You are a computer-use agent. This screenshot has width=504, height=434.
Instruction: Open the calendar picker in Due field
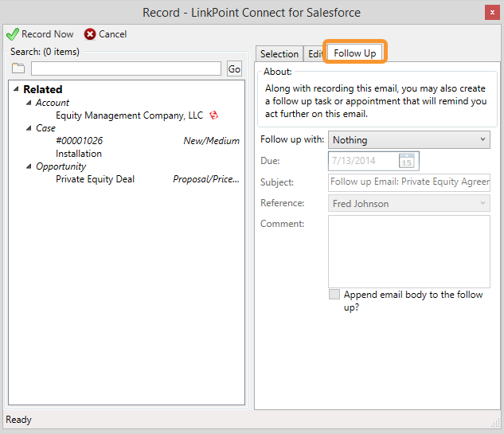tap(406, 161)
